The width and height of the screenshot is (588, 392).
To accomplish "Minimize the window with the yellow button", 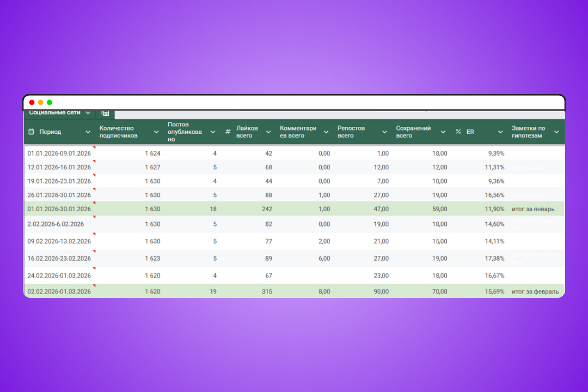I will [x=40, y=102].
